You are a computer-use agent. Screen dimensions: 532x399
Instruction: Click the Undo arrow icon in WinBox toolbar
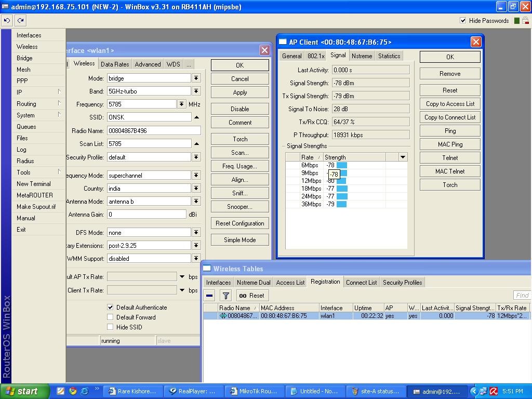point(6,20)
